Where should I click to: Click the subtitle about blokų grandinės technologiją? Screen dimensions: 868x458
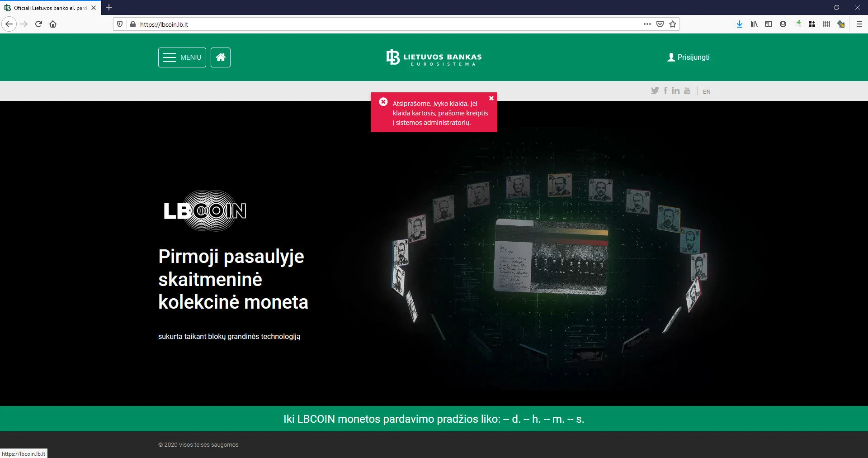coord(229,337)
